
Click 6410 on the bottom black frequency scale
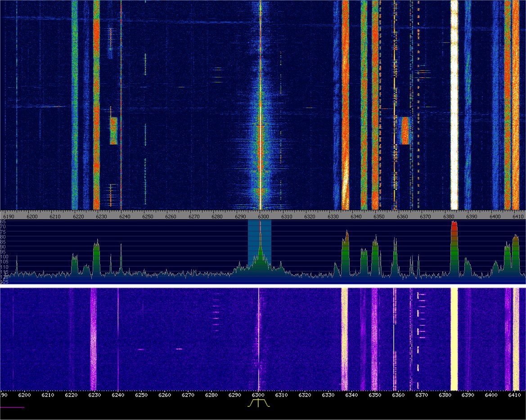(x=515, y=395)
